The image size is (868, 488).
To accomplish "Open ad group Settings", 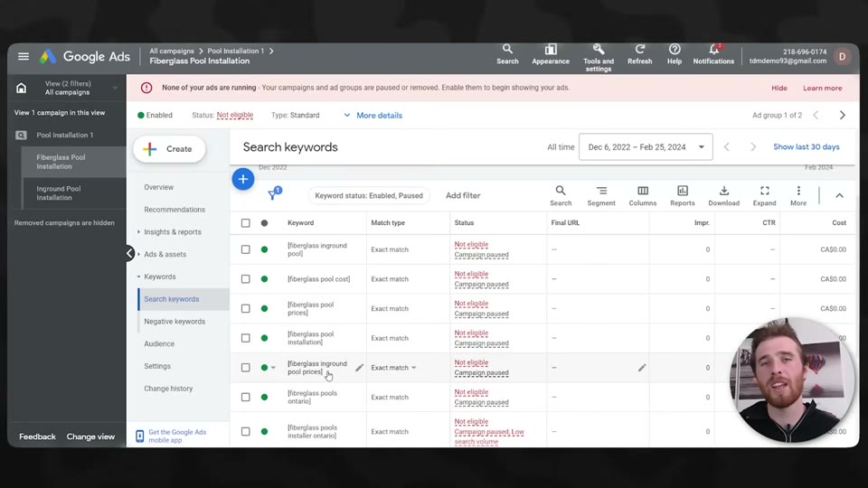I will pyautogui.click(x=157, y=366).
